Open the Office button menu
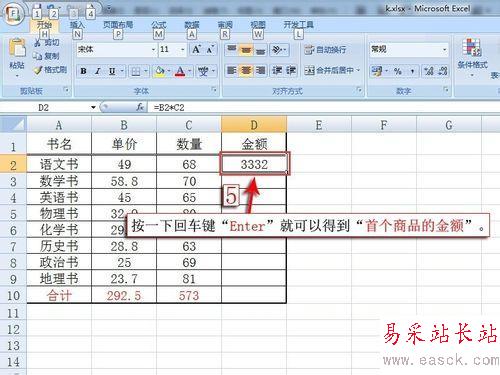The height and width of the screenshot is (375, 500). point(13,14)
